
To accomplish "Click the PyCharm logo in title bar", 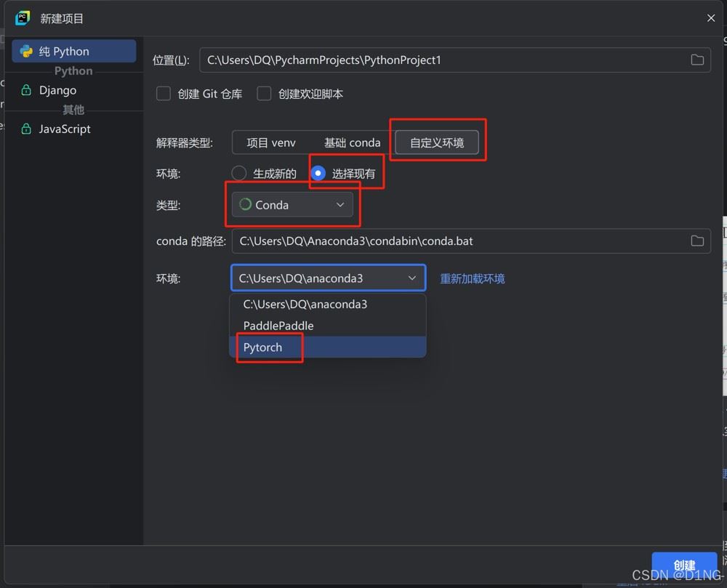I will coord(22,18).
